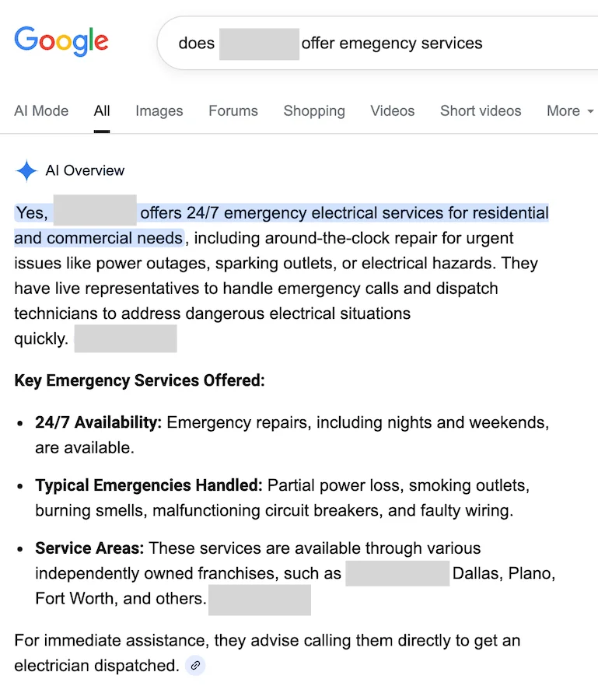
Task: Click the redacted company name in the query
Action: (259, 44)
